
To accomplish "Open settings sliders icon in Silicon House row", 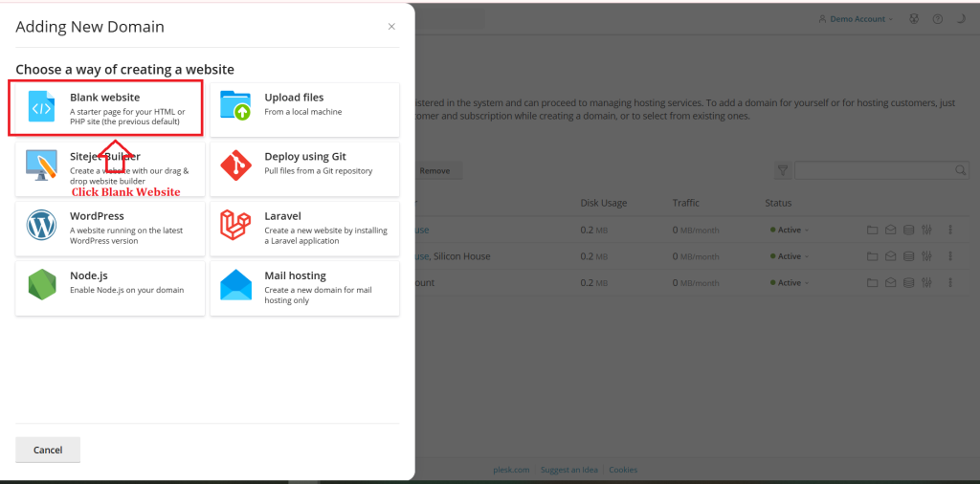I will click(x=926, y=256).
